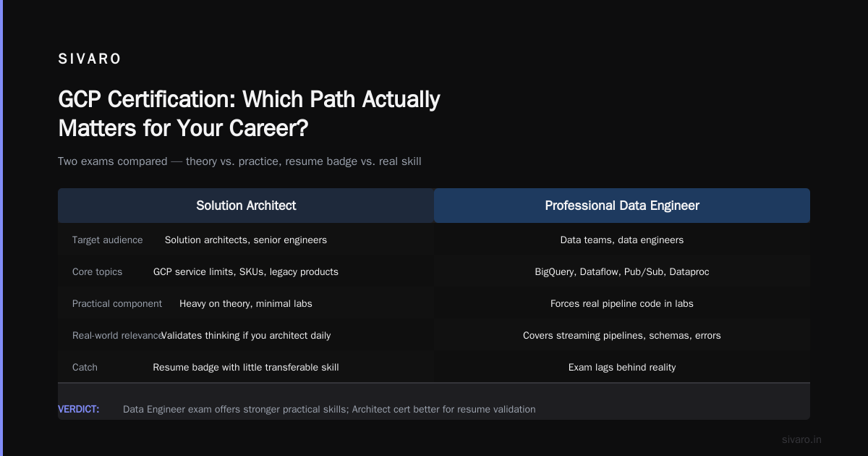Viewport: 868px width, 456px height.
Task: Click the Core topics row label
Action: coord(97,271)
